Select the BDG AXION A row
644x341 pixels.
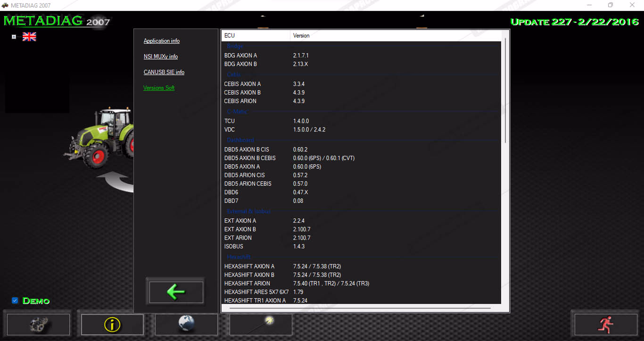point(361,55)
